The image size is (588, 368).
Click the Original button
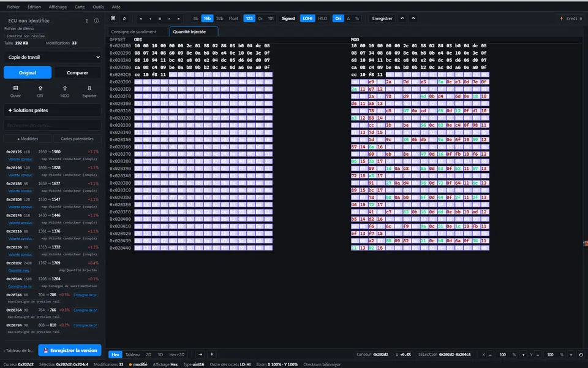[28, 72]
